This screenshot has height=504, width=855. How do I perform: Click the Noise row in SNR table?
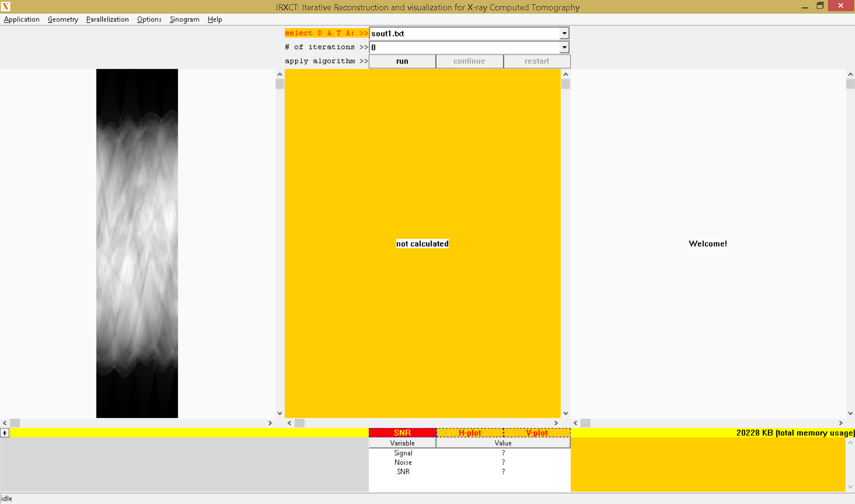[x=470, y=462]
